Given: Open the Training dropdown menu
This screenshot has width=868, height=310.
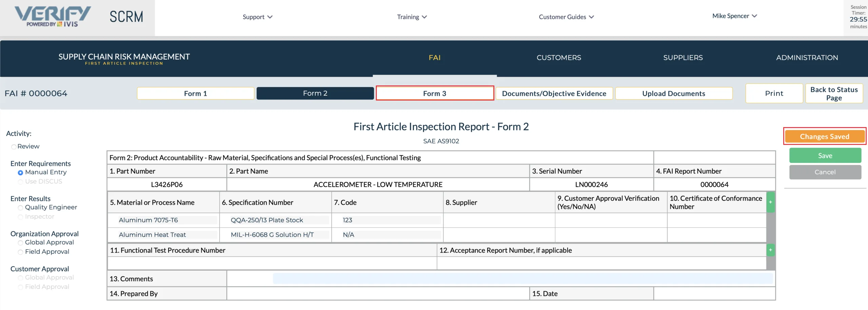Looking at the screenshot, I should pyautogui.click(x=412, y=17).
